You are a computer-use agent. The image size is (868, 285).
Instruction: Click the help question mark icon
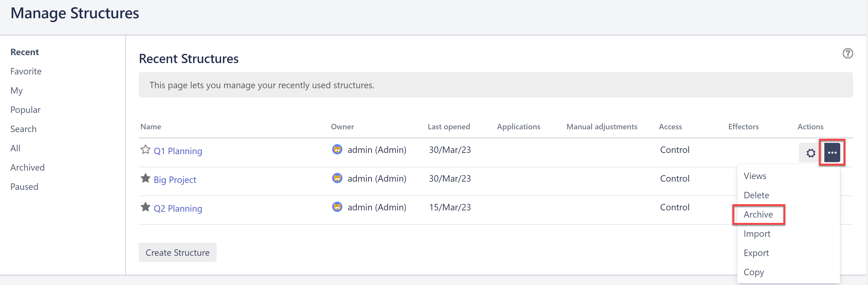(x=847, y=54)
